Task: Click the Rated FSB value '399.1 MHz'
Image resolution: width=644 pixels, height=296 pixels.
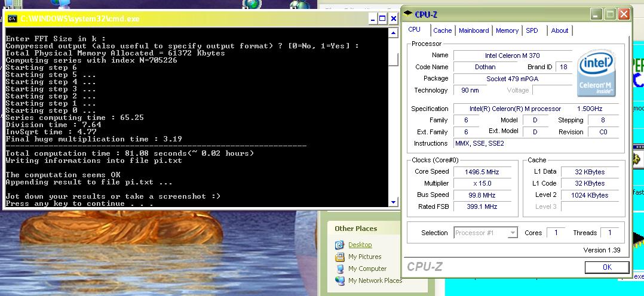Action: point(482,206)
